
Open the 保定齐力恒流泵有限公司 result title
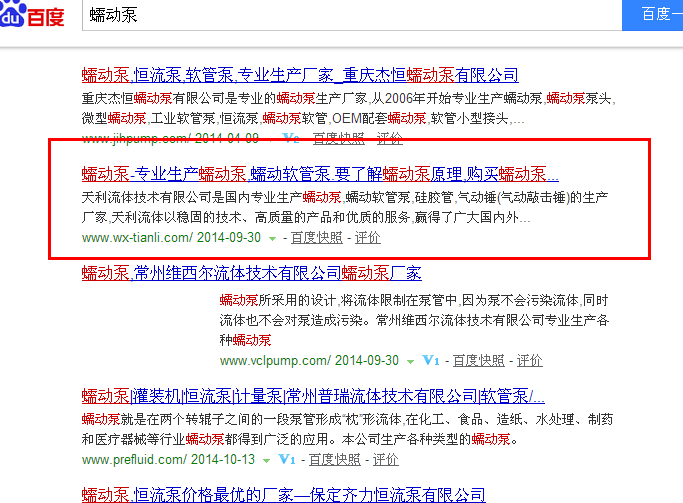pos(284,495)
